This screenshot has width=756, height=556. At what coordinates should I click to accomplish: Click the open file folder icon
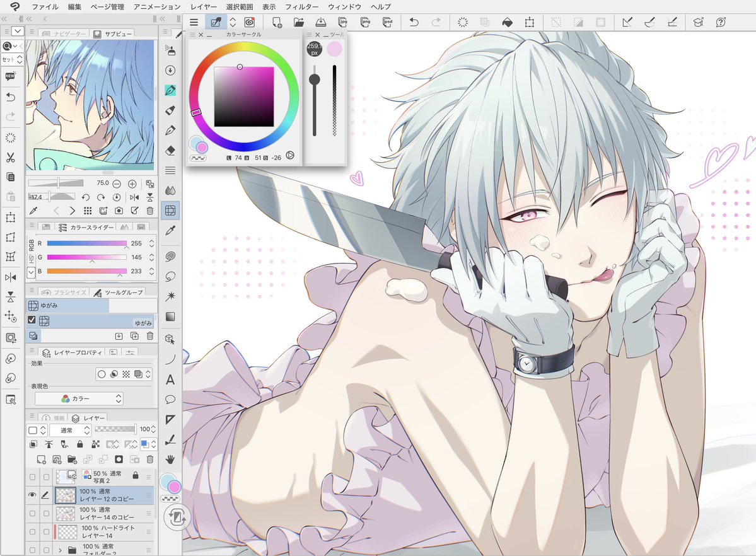(x=298, y=22)
